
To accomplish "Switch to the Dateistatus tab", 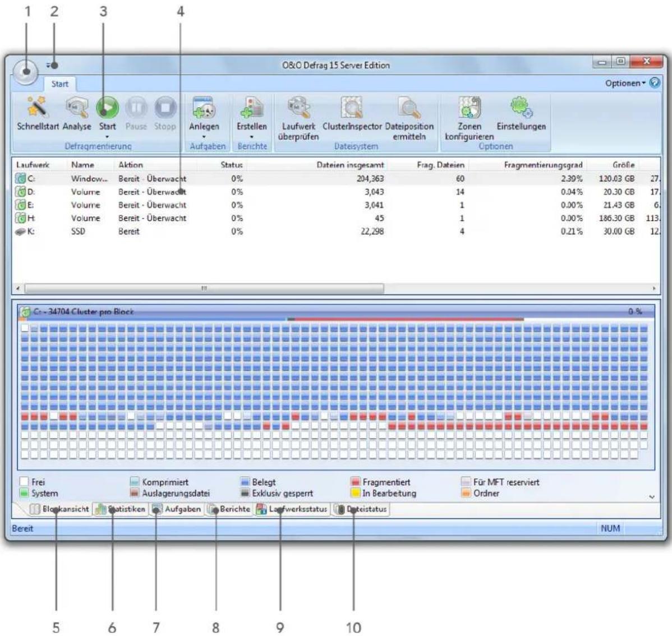I will click(361, 509).
